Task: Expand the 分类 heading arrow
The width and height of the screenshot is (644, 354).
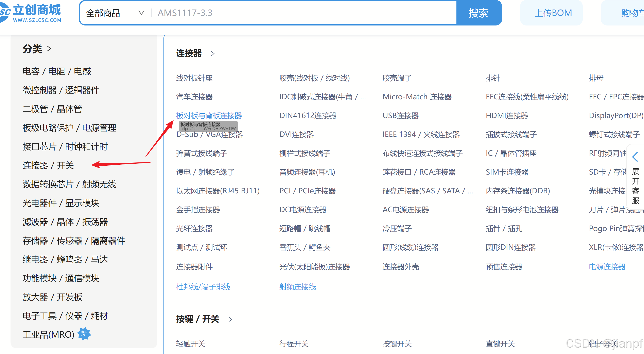Action: pyautogui.click(x=49, y=49)
